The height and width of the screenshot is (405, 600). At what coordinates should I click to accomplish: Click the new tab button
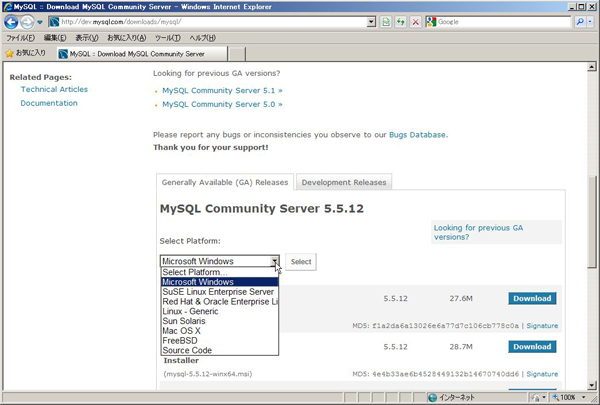pyautogui.click(x=237, y=54)
